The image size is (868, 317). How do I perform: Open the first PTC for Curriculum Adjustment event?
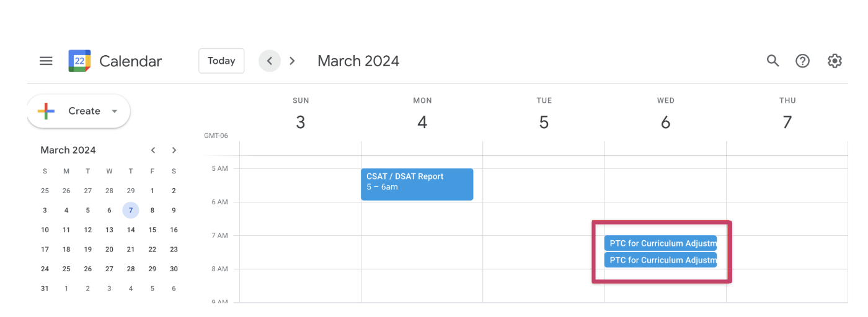[660, 243]
